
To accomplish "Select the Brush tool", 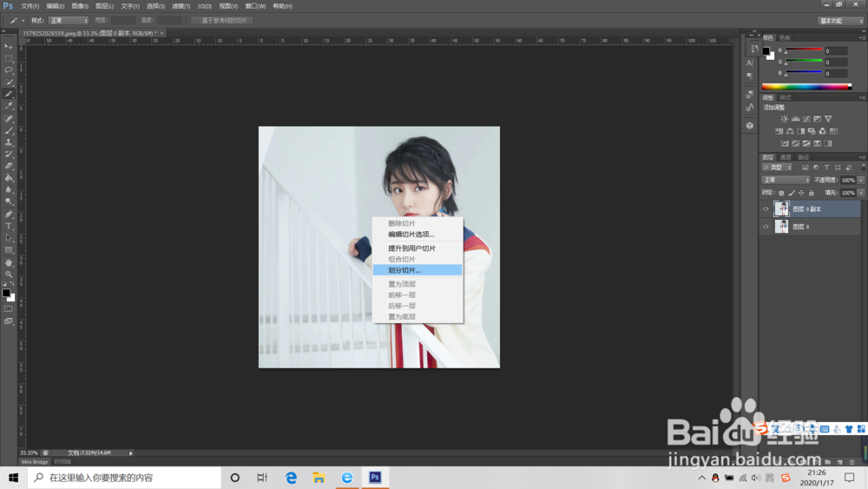I will point(9,130).
